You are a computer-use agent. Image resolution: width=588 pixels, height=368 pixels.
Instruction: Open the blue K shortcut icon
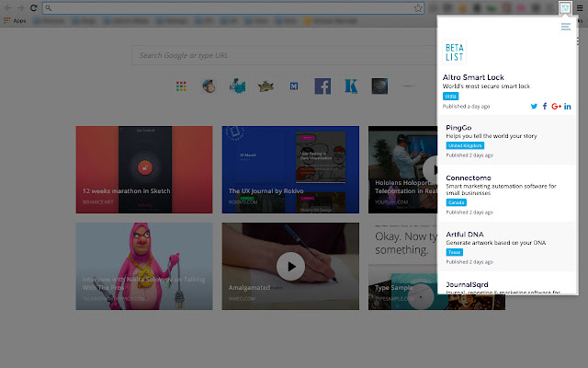(x=351, y=86)
